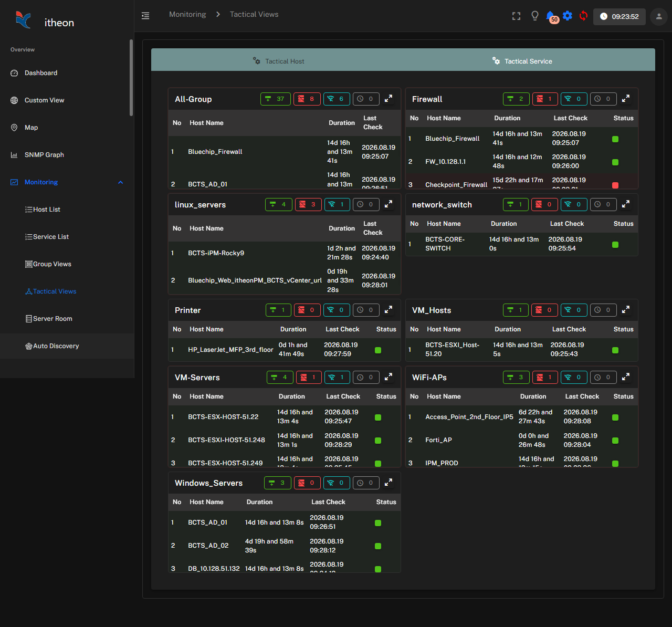Click the sidebar vertical scrollbar
The image size is (672, 627).
(131, 78)
